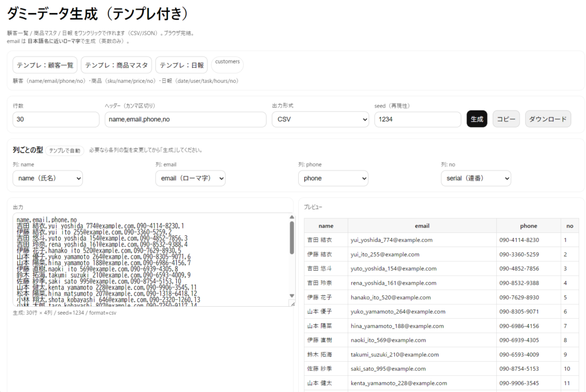Choose the テンプレ：日報 template button

coord(181,65)
